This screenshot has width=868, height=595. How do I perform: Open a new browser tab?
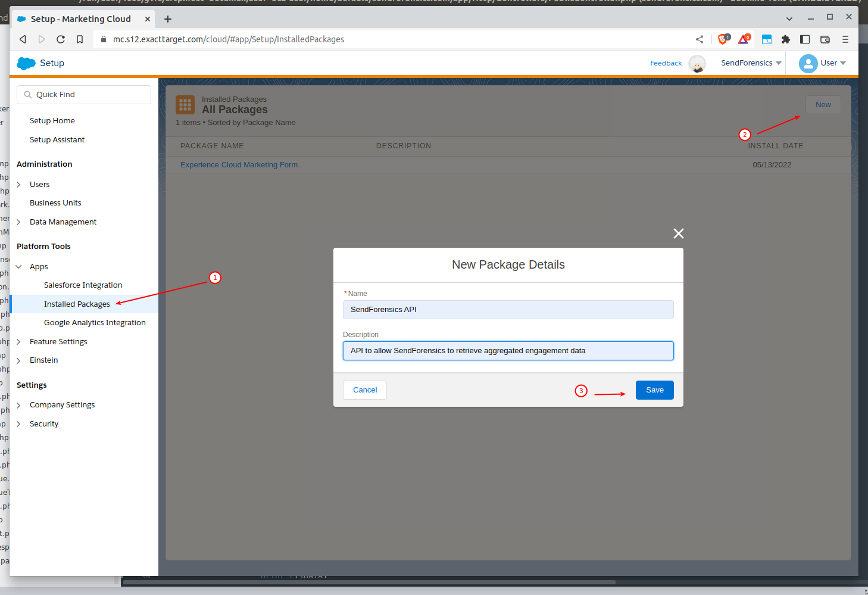click(168, 19)
